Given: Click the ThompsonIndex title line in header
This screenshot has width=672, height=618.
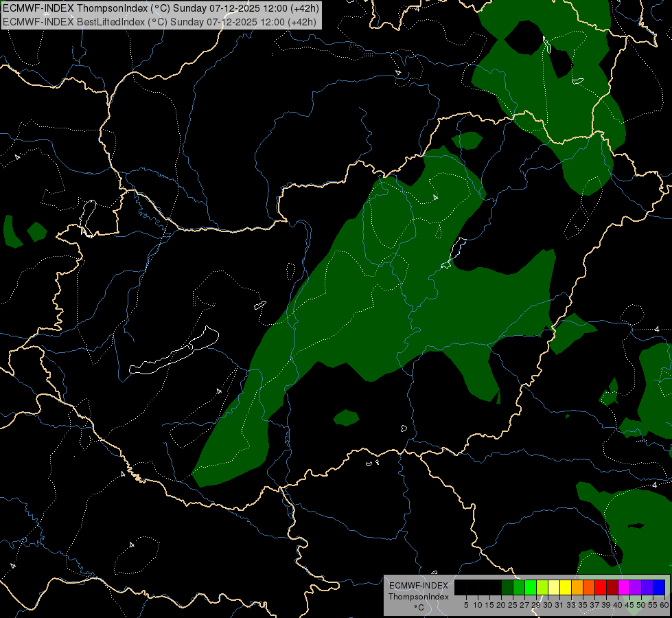Looking at the screenshot, I should [161, 8].
